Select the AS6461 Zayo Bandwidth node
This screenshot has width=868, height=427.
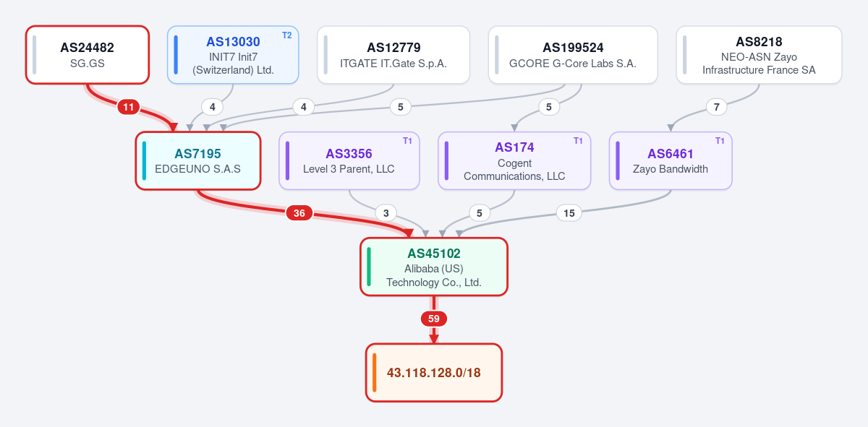pyautogui.click(x=671, y=160)
